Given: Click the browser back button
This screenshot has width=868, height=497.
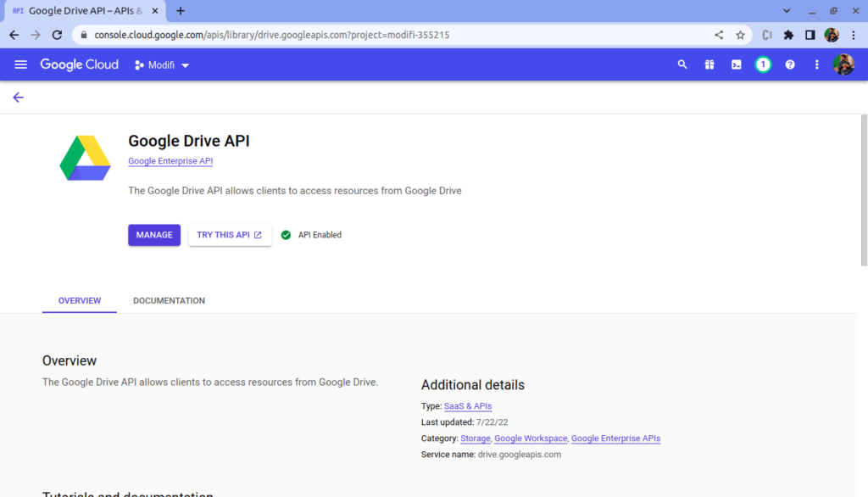Looking at the screenshot, I should point(14,35).
